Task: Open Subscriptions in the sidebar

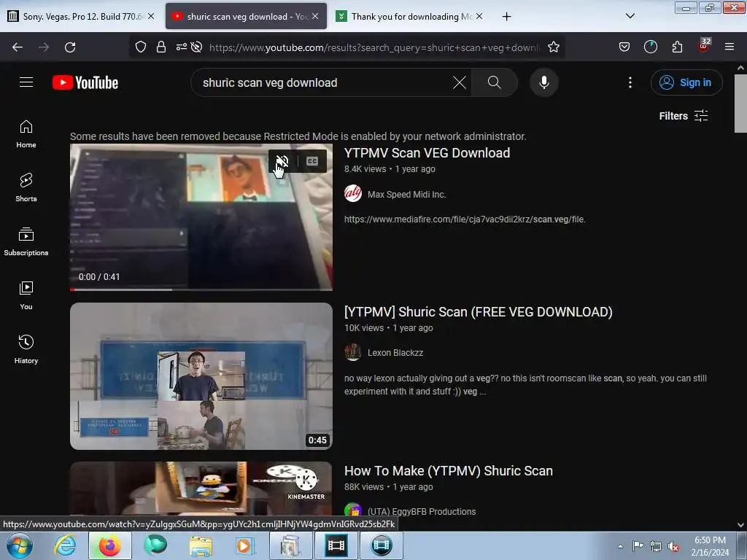Action: [26, 241]
